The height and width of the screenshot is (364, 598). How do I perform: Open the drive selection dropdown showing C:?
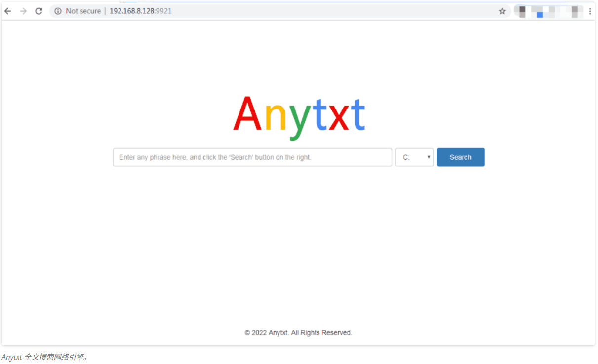coord(414,157)
